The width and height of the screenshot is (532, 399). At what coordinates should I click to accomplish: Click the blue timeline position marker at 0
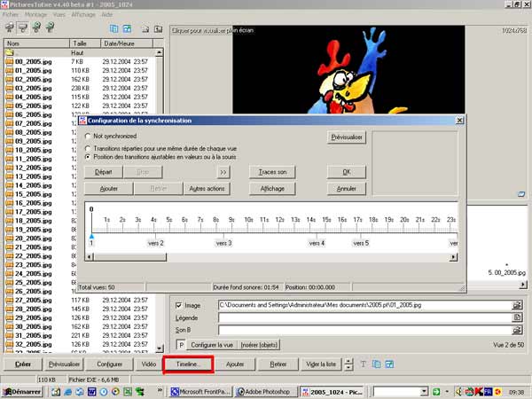tap(91, 236)
